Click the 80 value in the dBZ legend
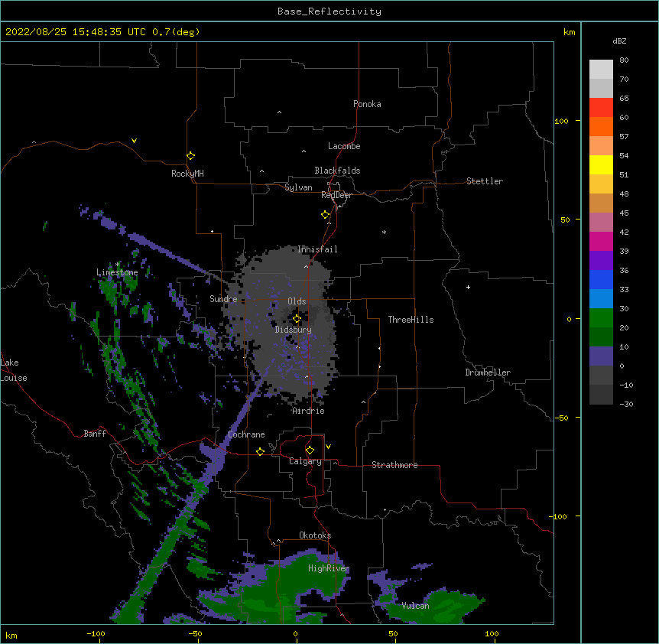659x644 pixels. [x=624, y=60]
